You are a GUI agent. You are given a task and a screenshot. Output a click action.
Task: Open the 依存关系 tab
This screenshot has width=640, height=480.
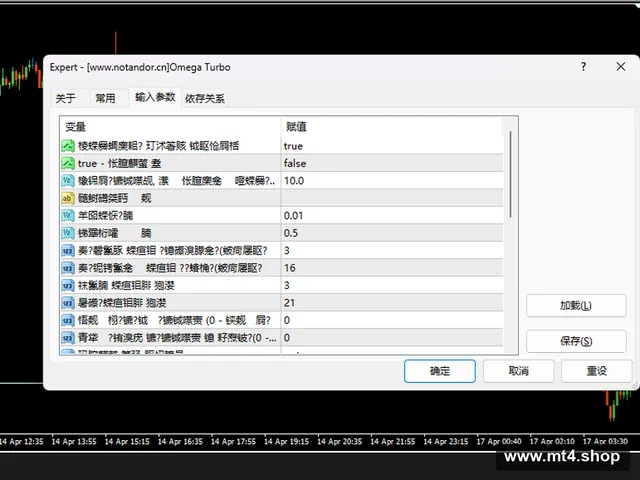click(x=205, y=98)
